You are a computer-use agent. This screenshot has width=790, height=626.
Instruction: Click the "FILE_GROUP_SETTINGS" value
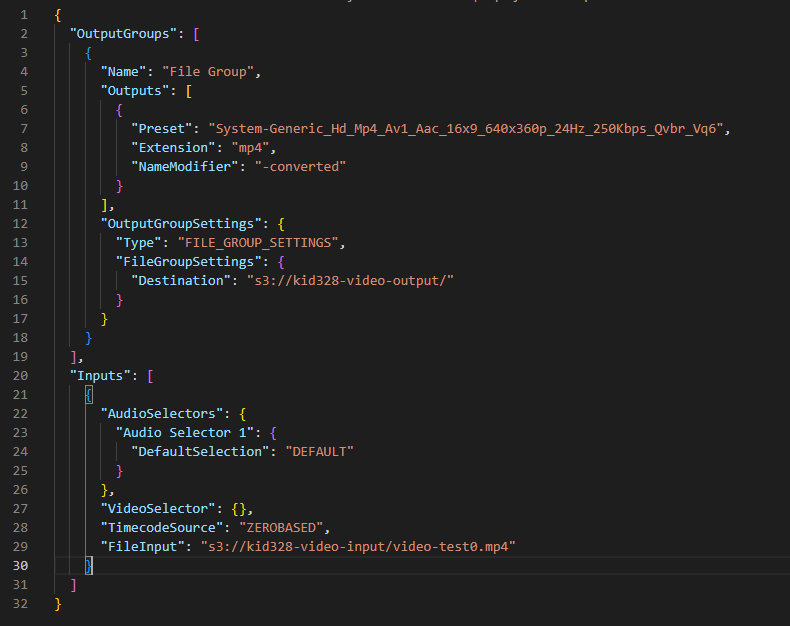(258, 242)
